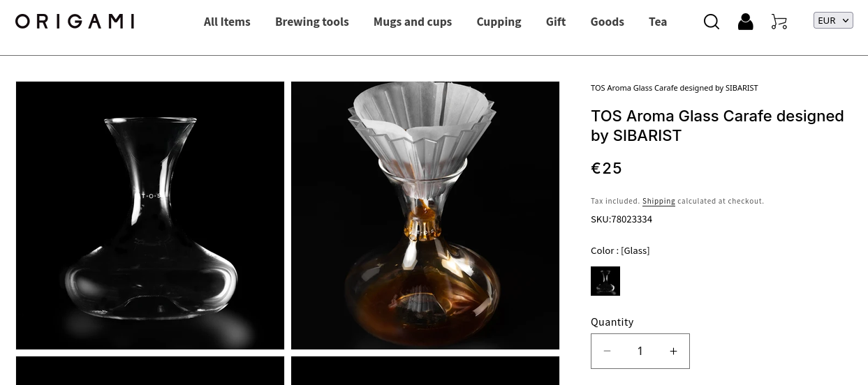This screenshot has height=385, width=868.
Task: Open the shopping cart icon
Action: (x=779, y=22)
